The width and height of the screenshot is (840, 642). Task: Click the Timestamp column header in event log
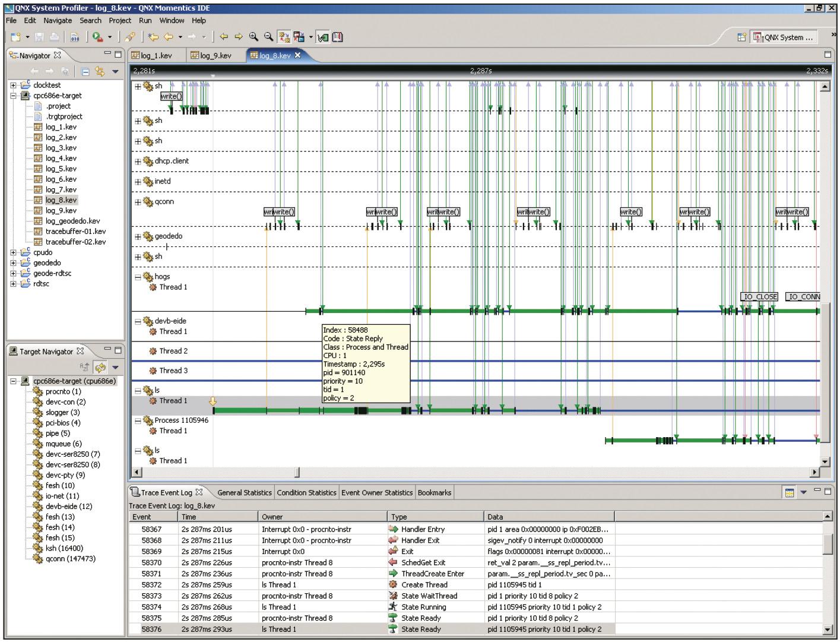[x=218, y=517]
